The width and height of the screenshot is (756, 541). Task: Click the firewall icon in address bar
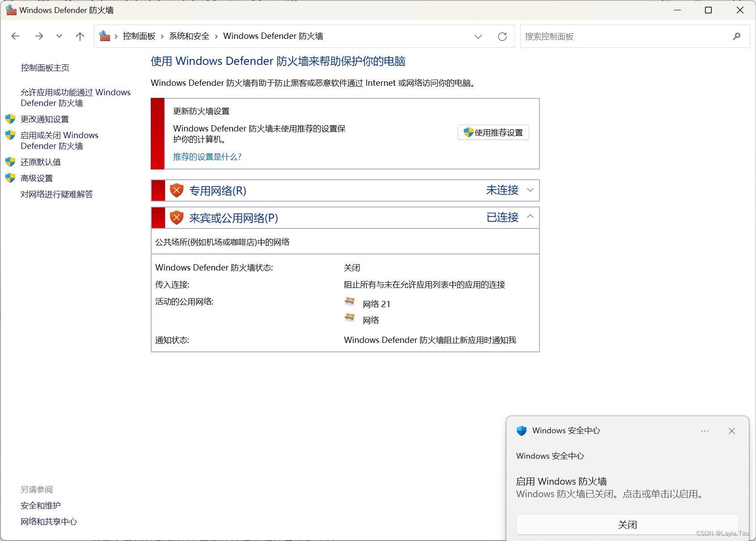click(105, 36)
